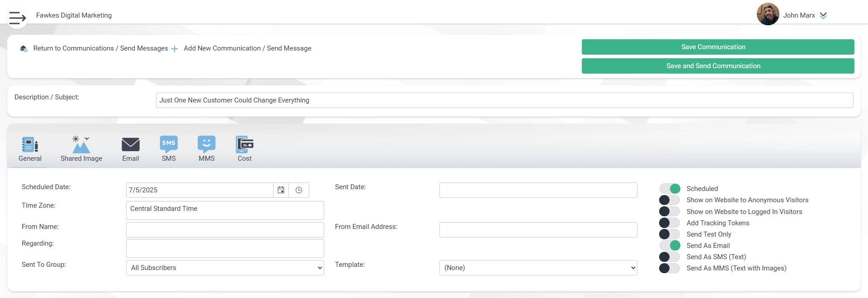The width and height of the screenshot is (868, 298).
Task: Expand the John Marx user menu
Action: pos(823,15)
